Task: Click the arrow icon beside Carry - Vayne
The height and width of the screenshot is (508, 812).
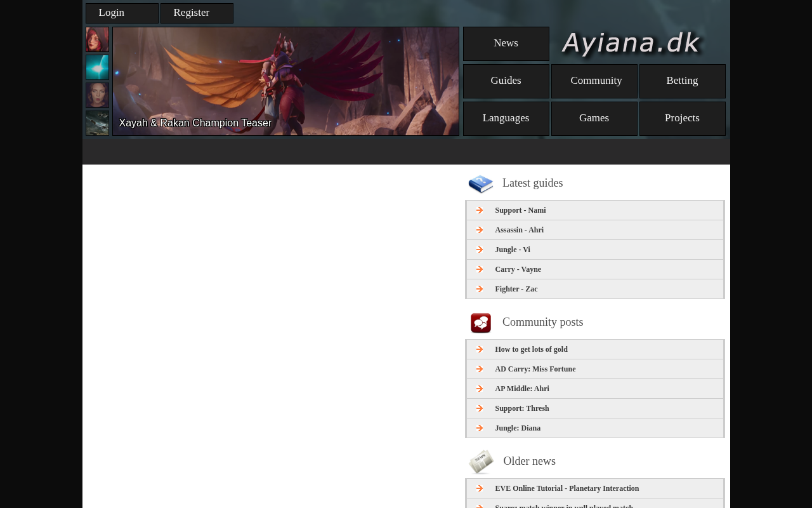Action: [x=480, y=269]
